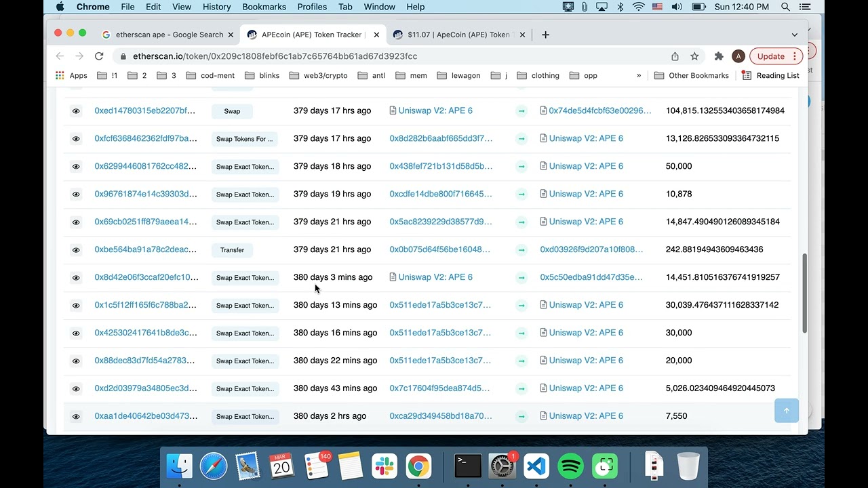The image size is (868, 488).
Task: Show details eye for 0x425302417641b8de3c
Action: (x=76, y=333)
